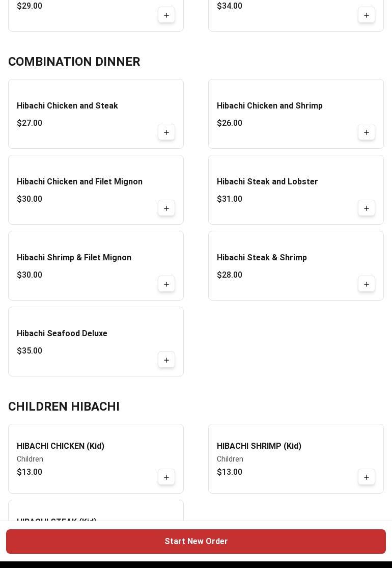Open the Hibachi Steak & Shrimp card
The image size is (392, 568).
(x=296, y=265)
